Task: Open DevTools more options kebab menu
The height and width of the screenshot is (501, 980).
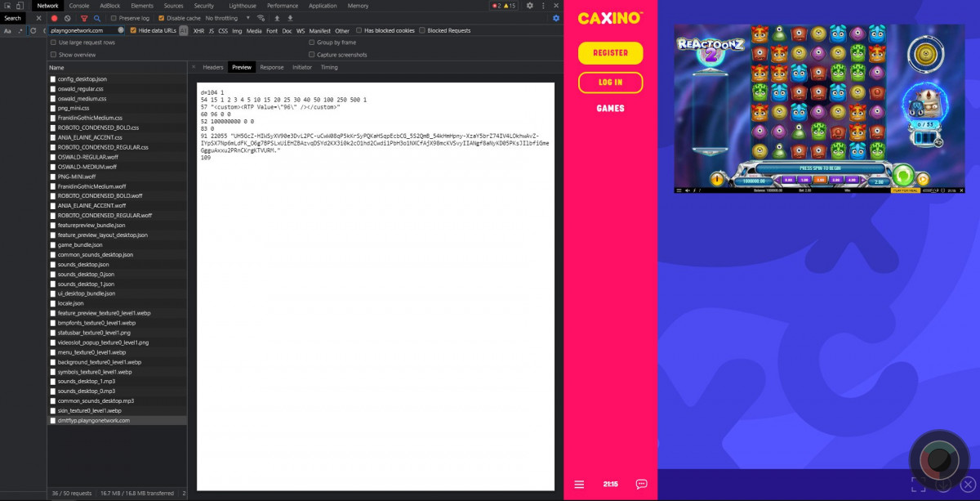Action: 542,6
